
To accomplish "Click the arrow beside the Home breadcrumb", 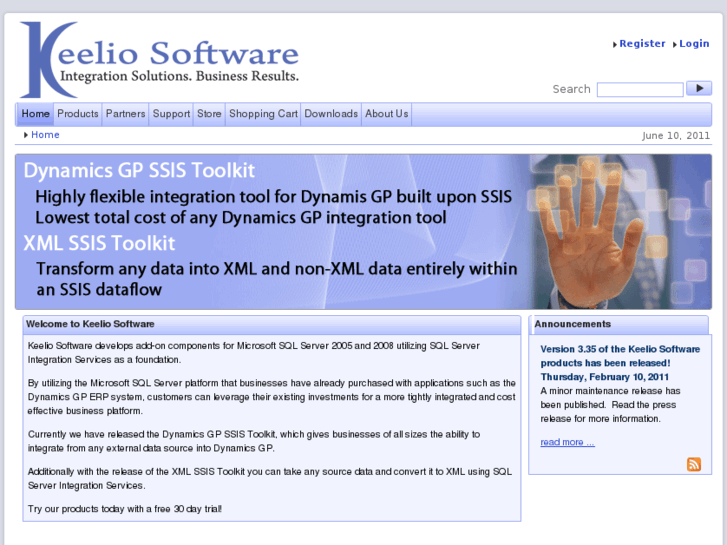I will [26, 135].
